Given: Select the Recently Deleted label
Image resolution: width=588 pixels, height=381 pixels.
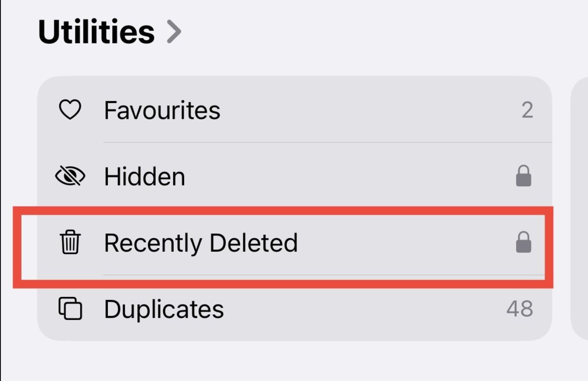Looking at the screenshot, I should click(x=201, y=242).
